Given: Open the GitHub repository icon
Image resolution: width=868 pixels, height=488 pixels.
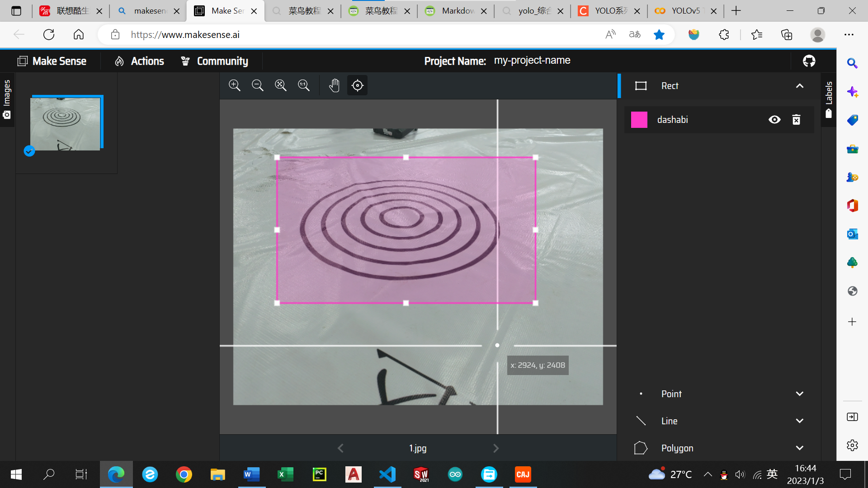Looking at the screenshot, I should pos(809,61).
